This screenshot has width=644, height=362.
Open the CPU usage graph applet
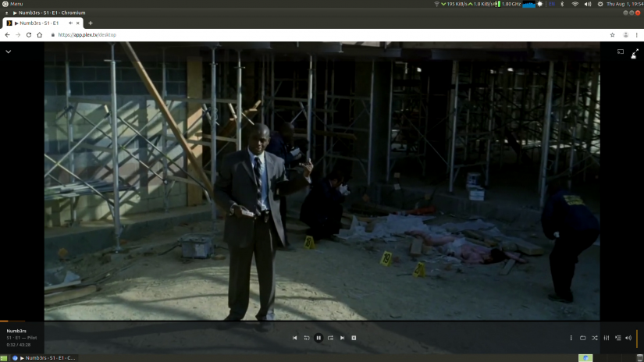pyautogui.click(x=528, y=4)
